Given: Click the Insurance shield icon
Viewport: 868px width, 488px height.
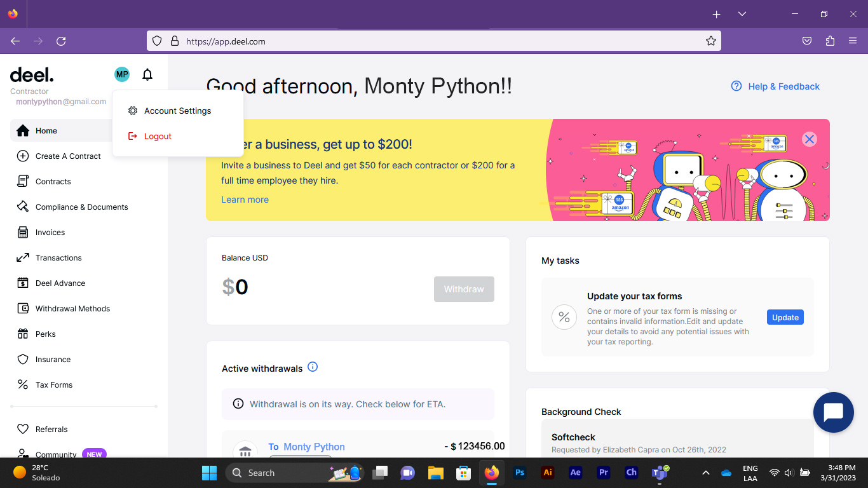Looking at the screenshot, I should click(x=23, y=360).
